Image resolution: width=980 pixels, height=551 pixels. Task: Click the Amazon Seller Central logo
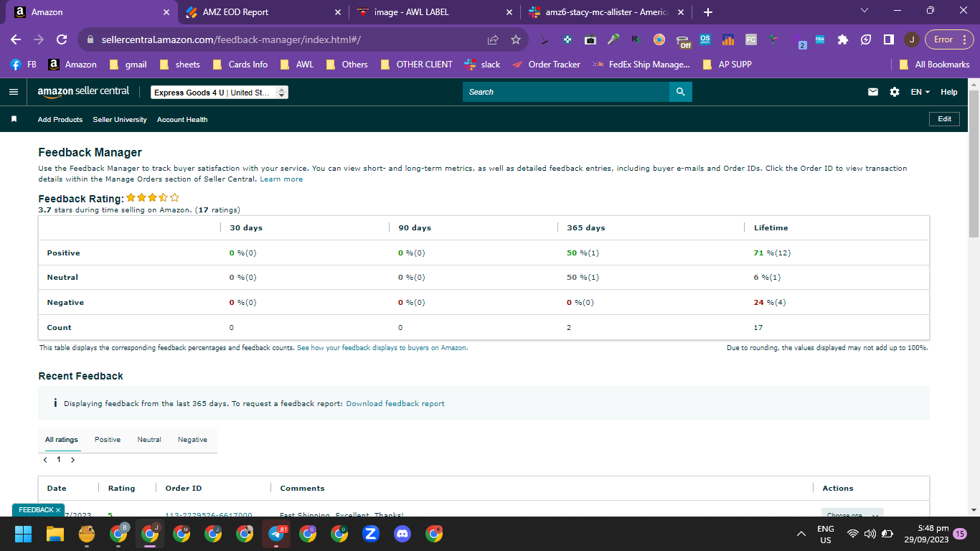83,92
